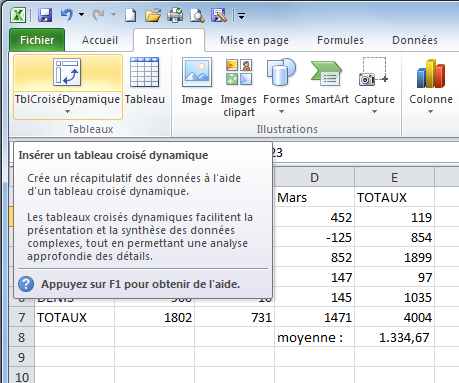Select the Insertion tab
The width and height of the screenshot is (459, 383).
pos(169,40)
